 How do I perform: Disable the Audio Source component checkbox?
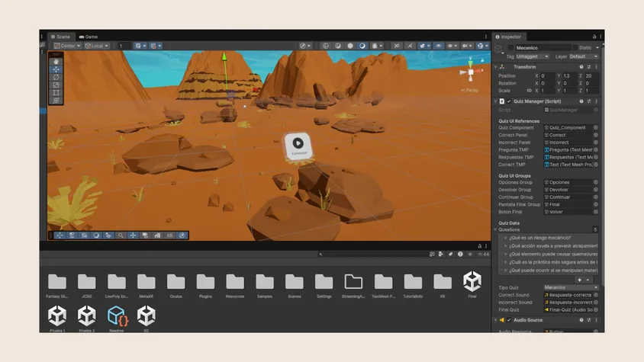[x=509, y=320]
